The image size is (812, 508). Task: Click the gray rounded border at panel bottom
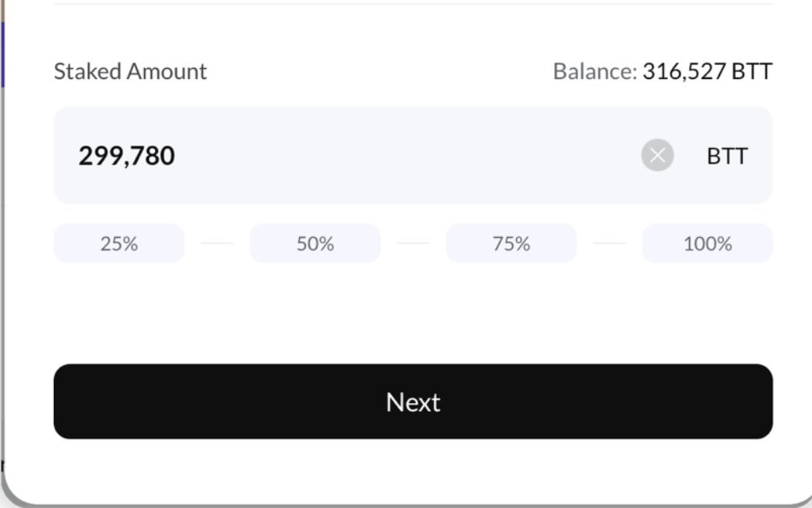tap(413, 505)
